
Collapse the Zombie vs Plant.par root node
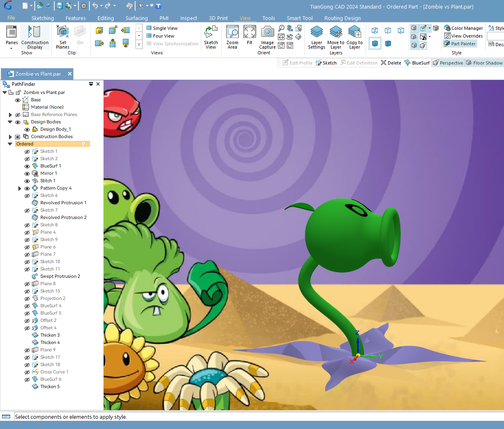4,93
